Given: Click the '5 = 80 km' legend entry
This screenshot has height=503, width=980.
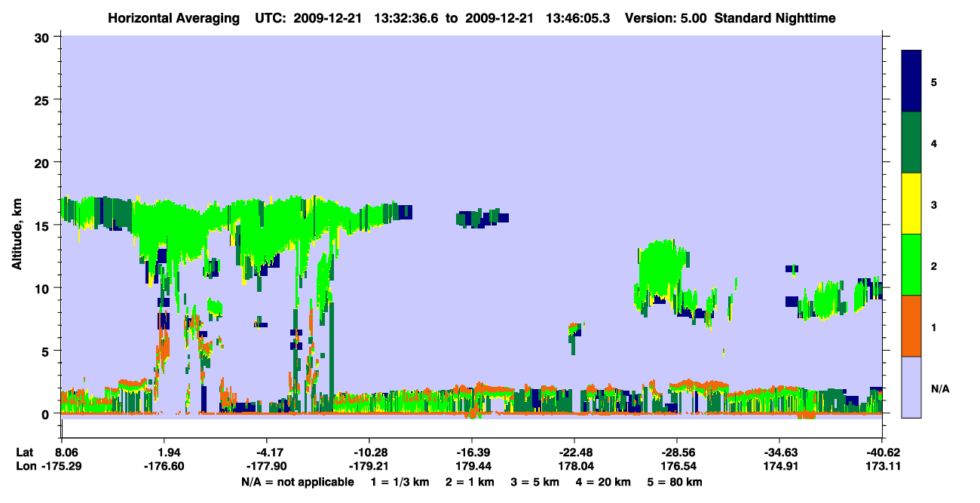Looking at the screenshot, I should [x=675, y=482].
